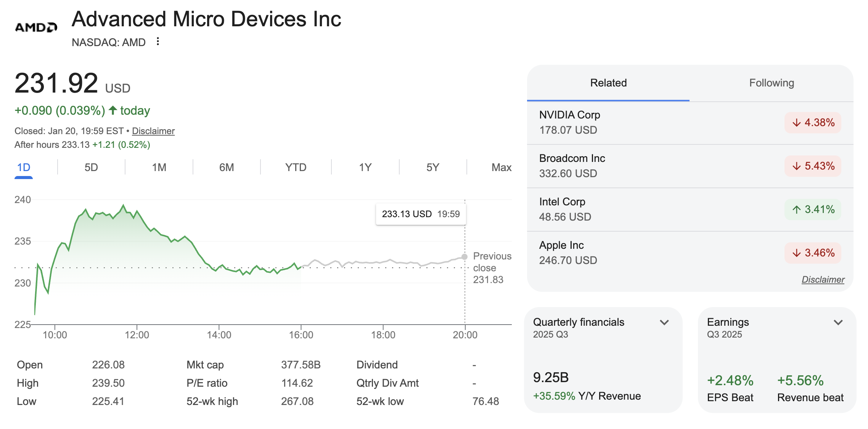
Task: Click Apple's down 3.46% badge
Action: (x=813, y=253)
